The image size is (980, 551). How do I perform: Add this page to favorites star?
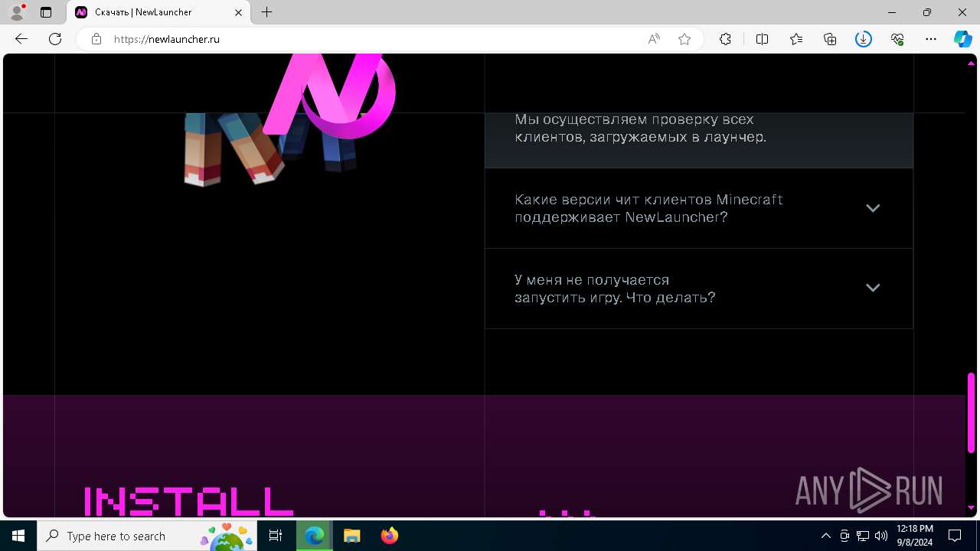(x=684, y=39)
